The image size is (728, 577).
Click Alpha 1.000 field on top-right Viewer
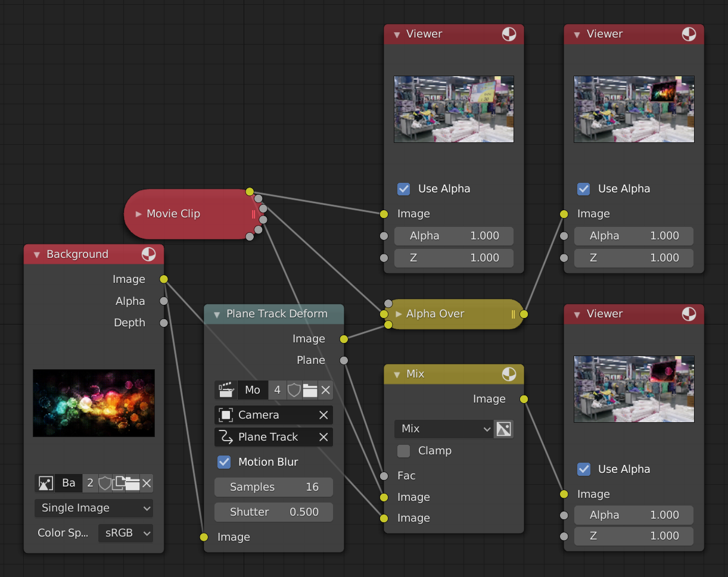click(634, 236)
